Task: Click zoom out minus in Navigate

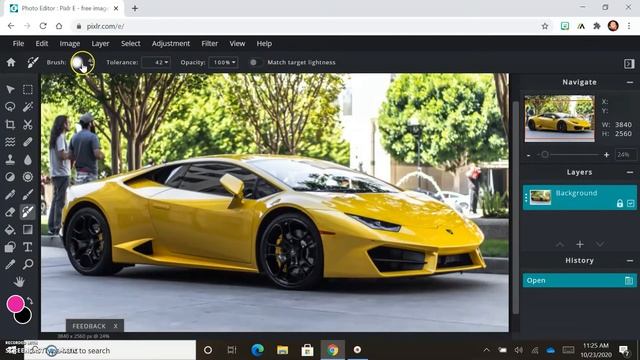Action: pyautogui.click(x=529, y=155)
